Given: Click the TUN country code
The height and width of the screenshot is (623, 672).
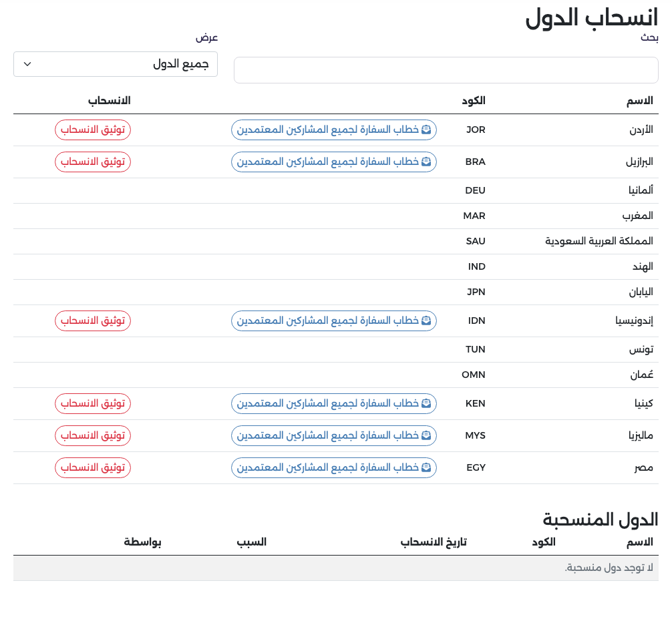Looking at the screenshot, I should click(x=476, y=349).
